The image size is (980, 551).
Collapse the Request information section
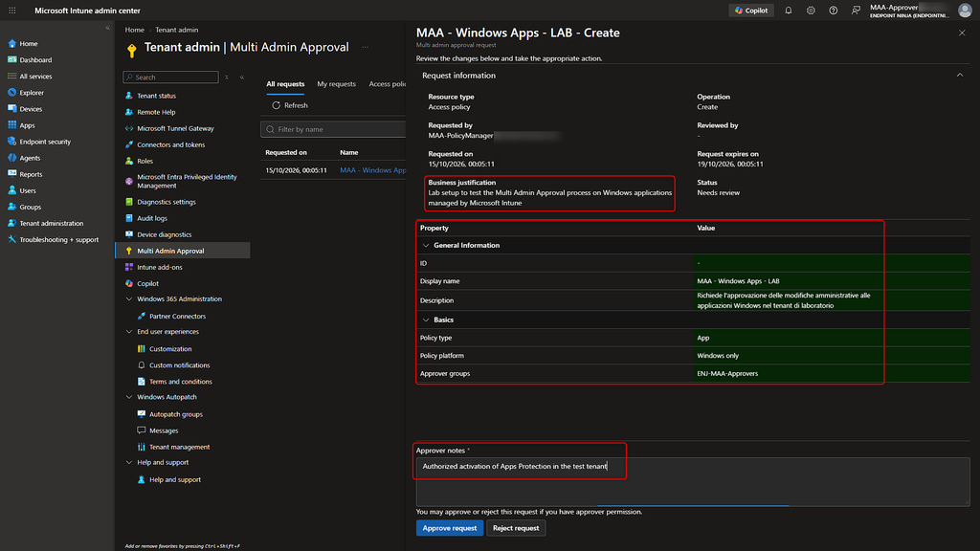pos(959,75)
